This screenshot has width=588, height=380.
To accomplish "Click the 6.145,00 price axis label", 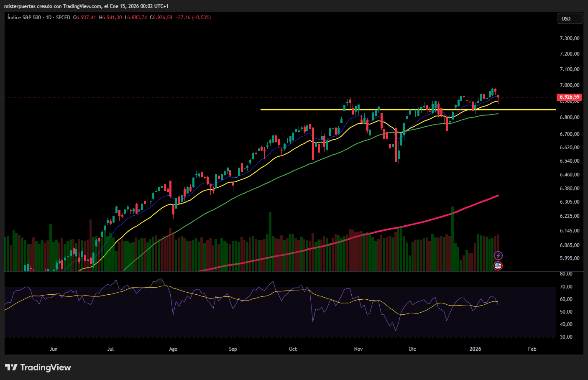I will (x=570, y=231).
